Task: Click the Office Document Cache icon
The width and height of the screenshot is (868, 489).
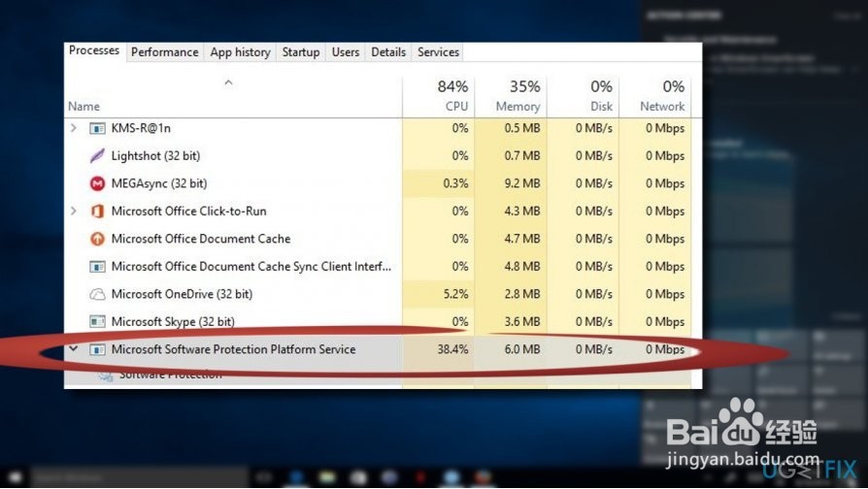Action: point(97,239)
